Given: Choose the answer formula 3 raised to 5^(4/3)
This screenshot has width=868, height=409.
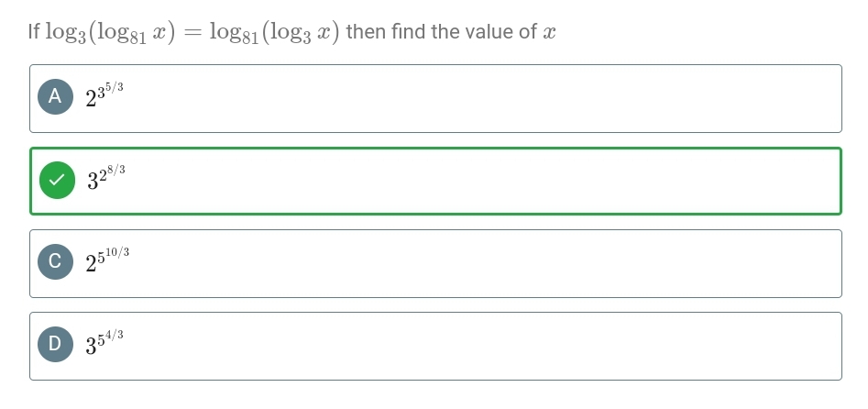Looking at the screenshot, I should coord(104,342).
